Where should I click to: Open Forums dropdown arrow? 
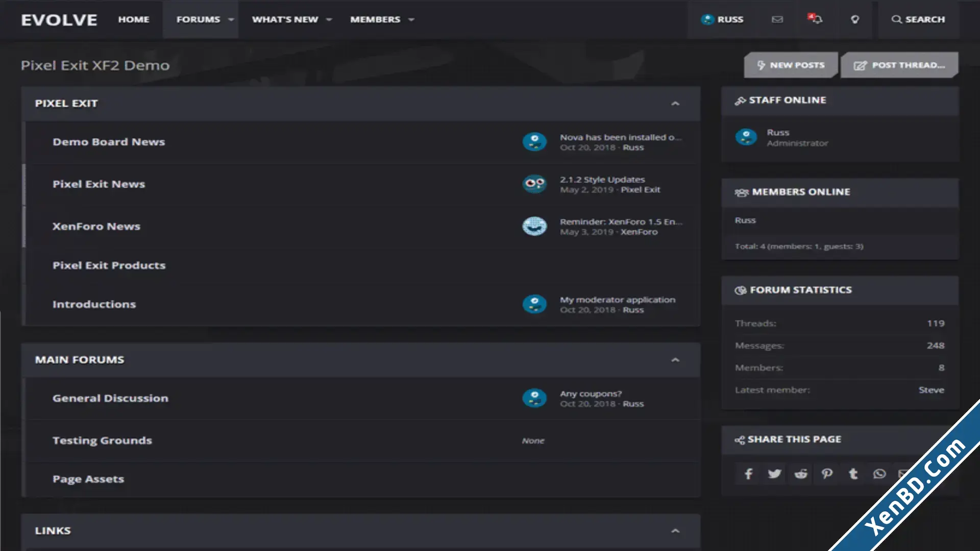click(x=231, y=19)
